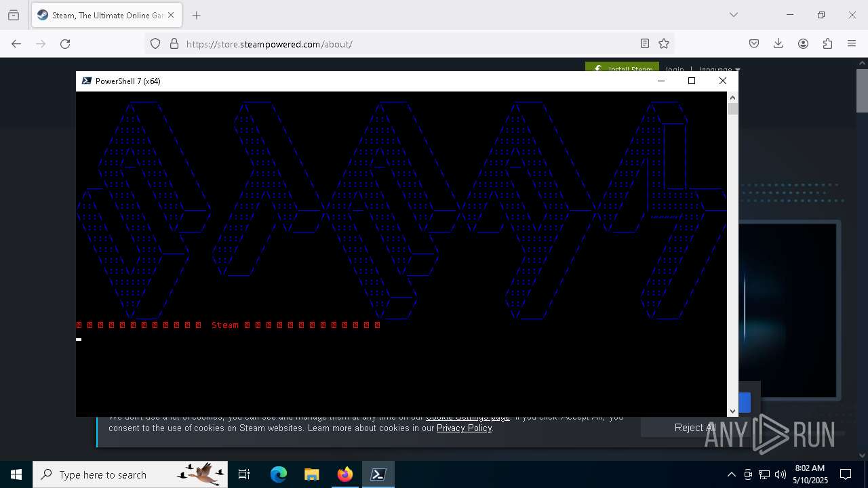Click PowerShell scrollbar down arrow
Screen dimensions: 868x488
tap(732, 411)
